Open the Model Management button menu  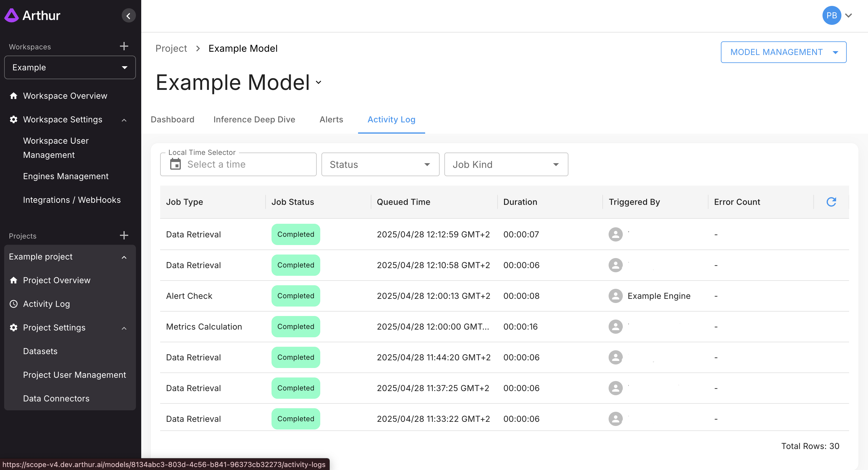[783, 52]
